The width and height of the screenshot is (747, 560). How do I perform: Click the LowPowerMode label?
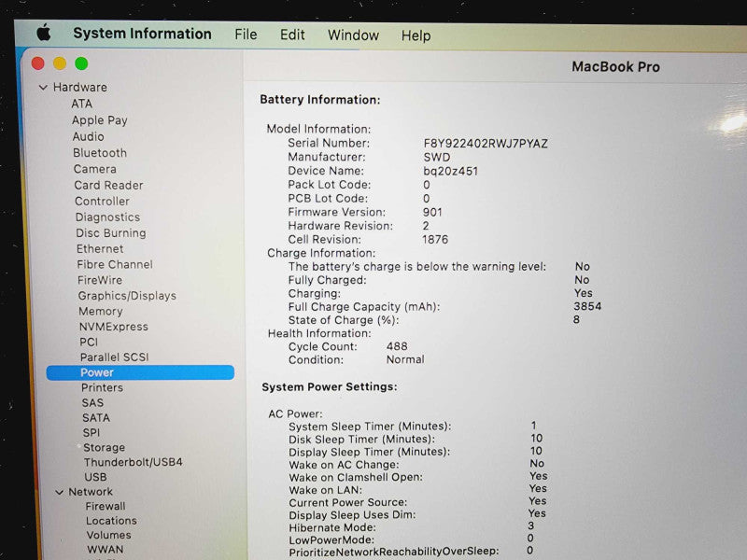tap(331, 540)
